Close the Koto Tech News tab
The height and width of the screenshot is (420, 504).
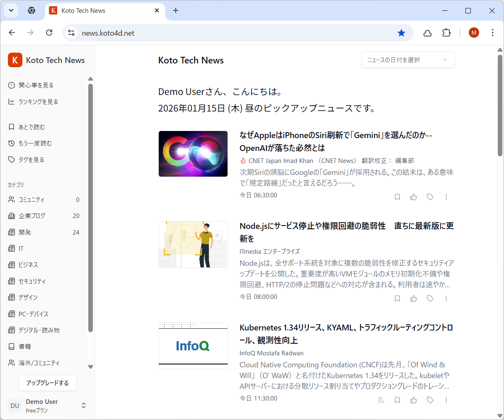157,10
